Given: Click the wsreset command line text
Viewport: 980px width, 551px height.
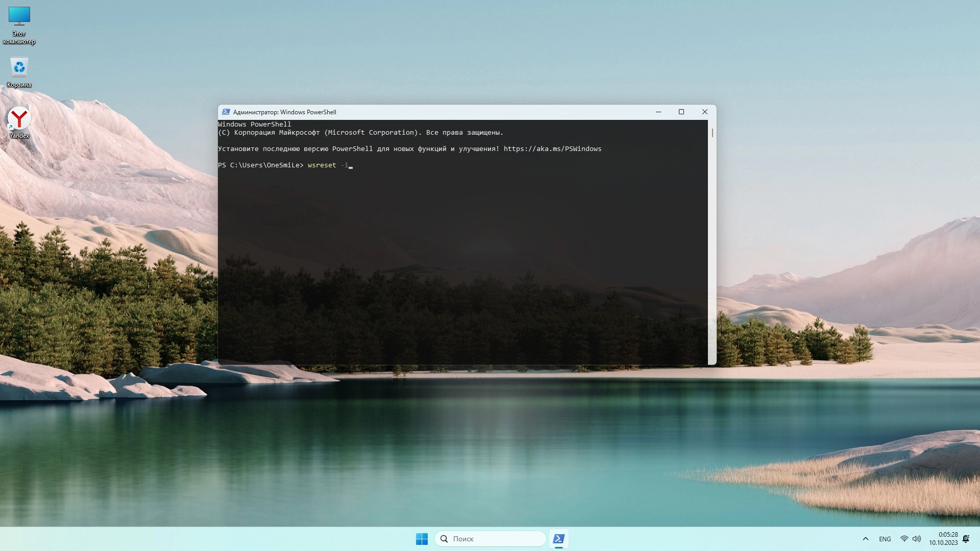Looking at the screenshot, I should (x=323, y=165).
